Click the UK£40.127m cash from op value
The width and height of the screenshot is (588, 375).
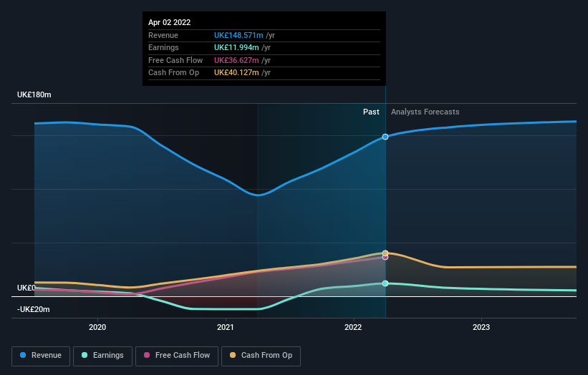click(236, 73)
